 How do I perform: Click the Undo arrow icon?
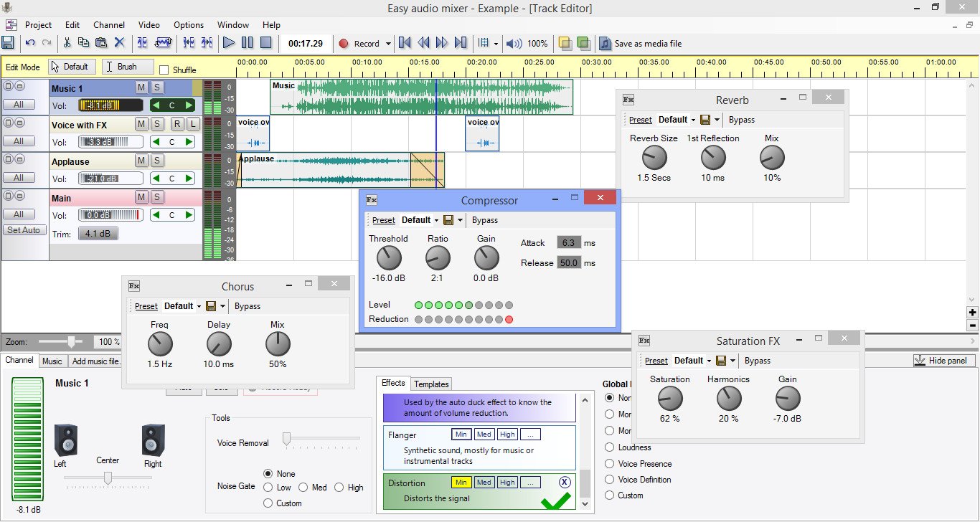point(29,43)
